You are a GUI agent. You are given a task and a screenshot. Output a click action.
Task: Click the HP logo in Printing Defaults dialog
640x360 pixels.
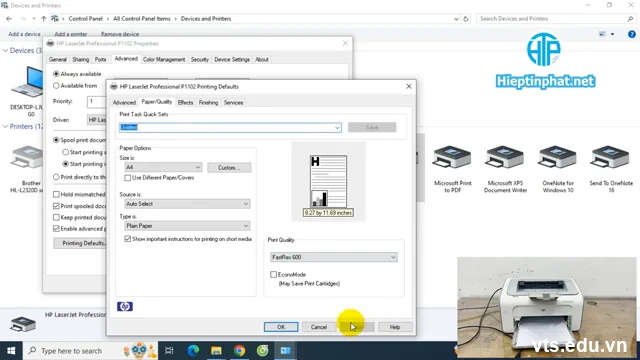point(125,307)
